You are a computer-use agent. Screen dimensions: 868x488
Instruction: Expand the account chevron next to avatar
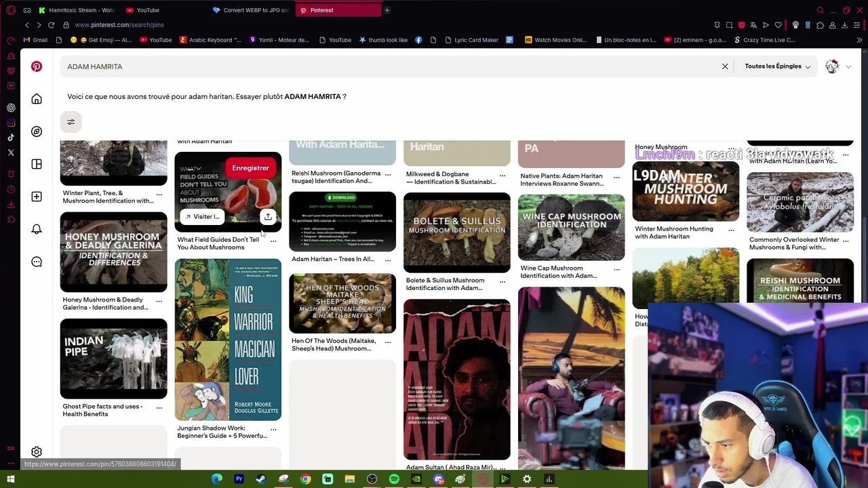pyautogui.click(x=848, y=66)
